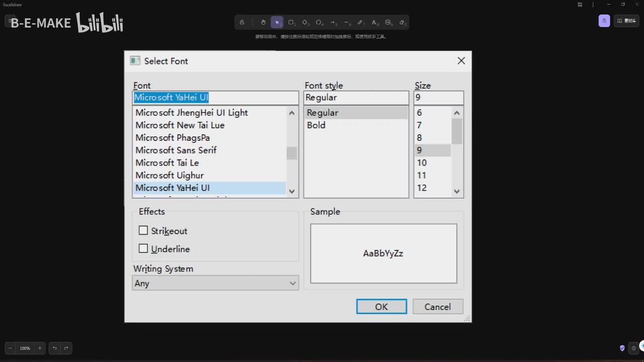
Task: Open the Writing System dropdown
Action: tap(215, 283)
